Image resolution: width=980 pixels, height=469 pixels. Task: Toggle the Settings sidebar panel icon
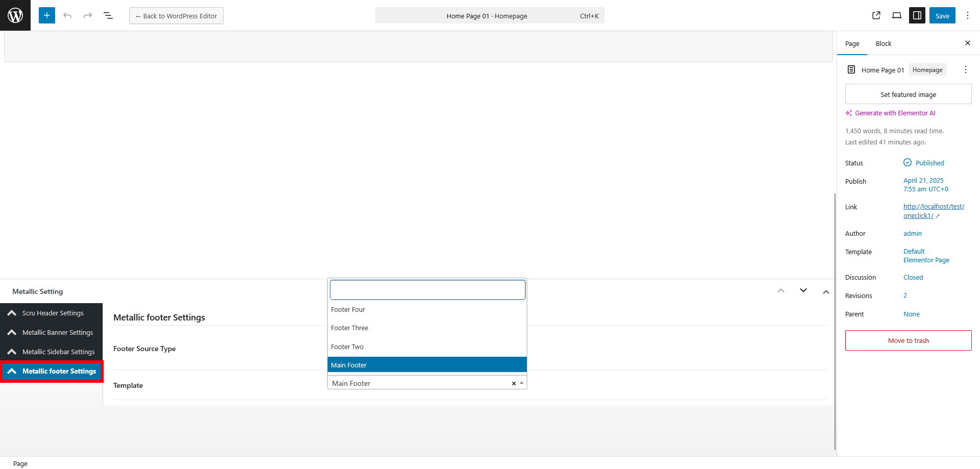coord(917,15)
